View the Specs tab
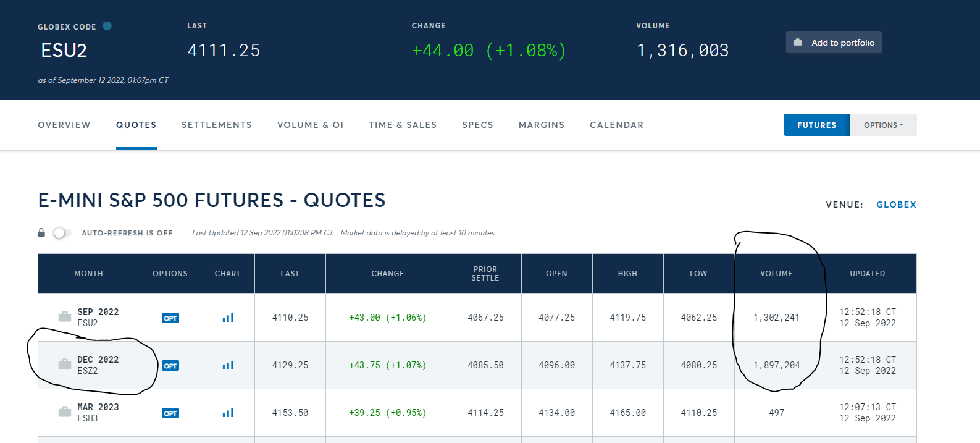Viewport: 980px width, 443px height. point(478,125)
